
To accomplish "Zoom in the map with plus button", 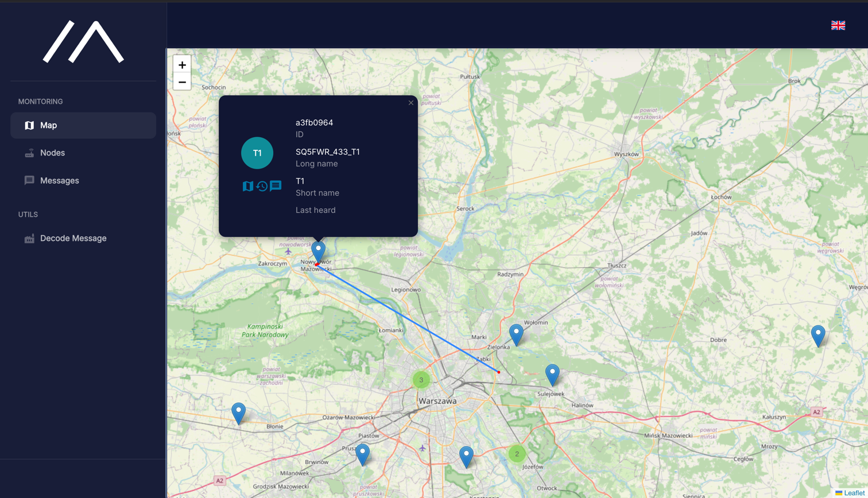I will [182, 65].
